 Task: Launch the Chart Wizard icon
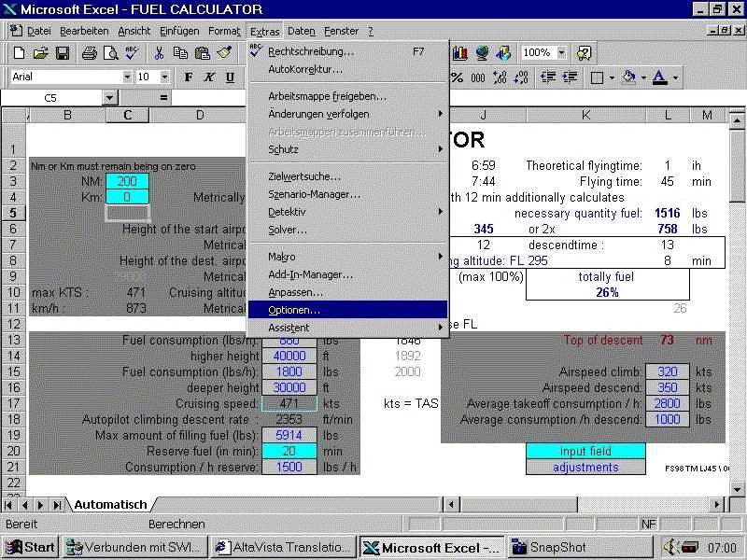[459, 53]
